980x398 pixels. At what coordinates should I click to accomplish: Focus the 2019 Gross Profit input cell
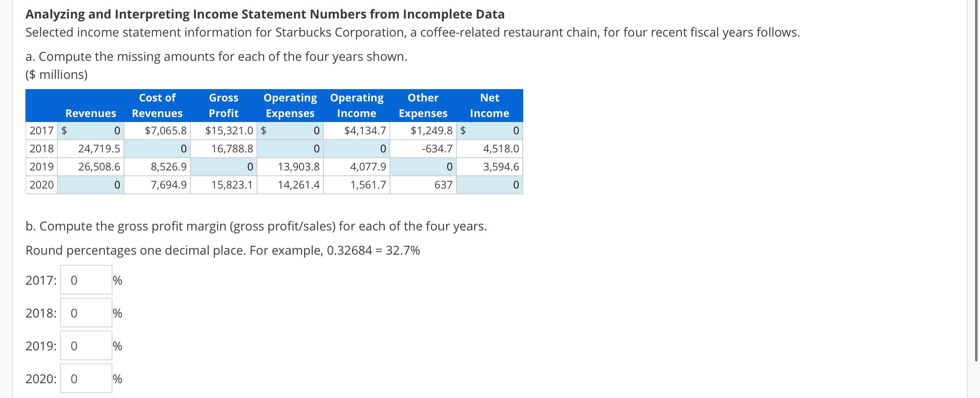click(224, 167)
